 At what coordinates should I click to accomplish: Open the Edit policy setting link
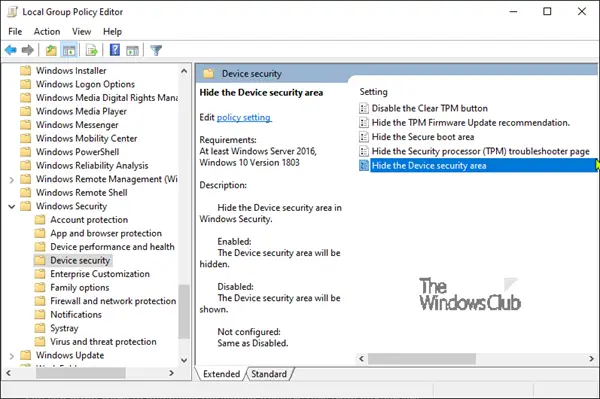[244, 117]
